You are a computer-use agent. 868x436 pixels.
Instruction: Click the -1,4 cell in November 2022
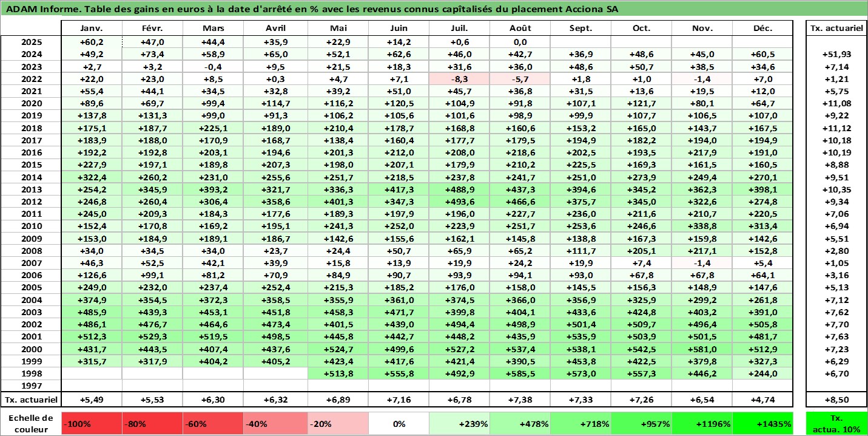[702, 79]
